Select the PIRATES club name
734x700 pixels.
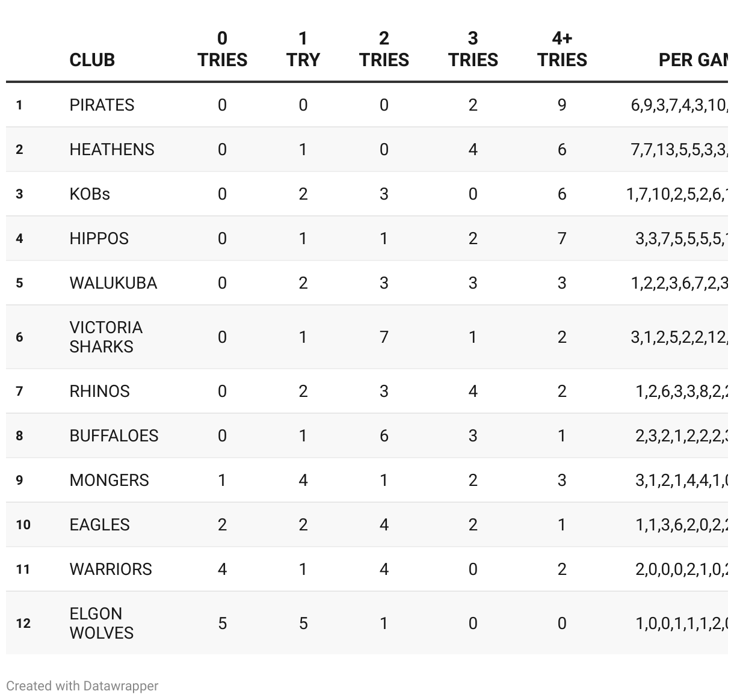(x=102, y=105)
